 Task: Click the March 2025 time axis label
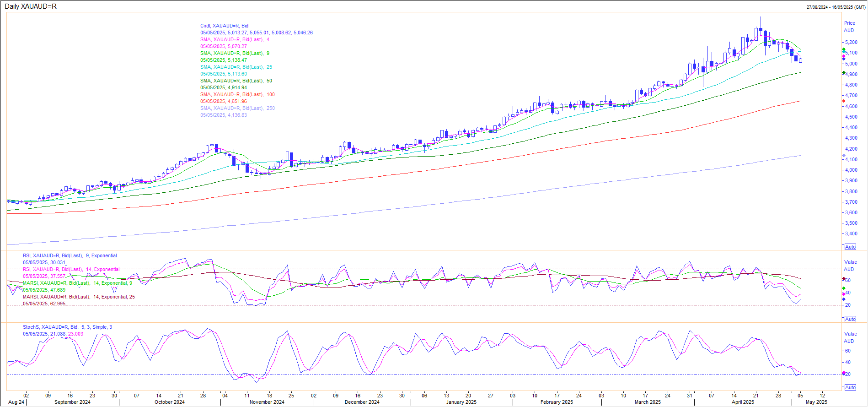coord(648,402)
